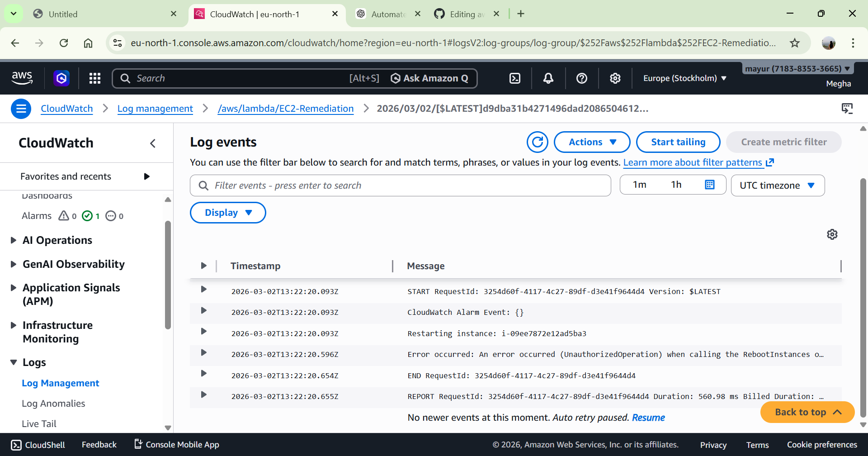
Task: Expand the CloudWatch Alarm Event log row
Action: tap(204, 310)
